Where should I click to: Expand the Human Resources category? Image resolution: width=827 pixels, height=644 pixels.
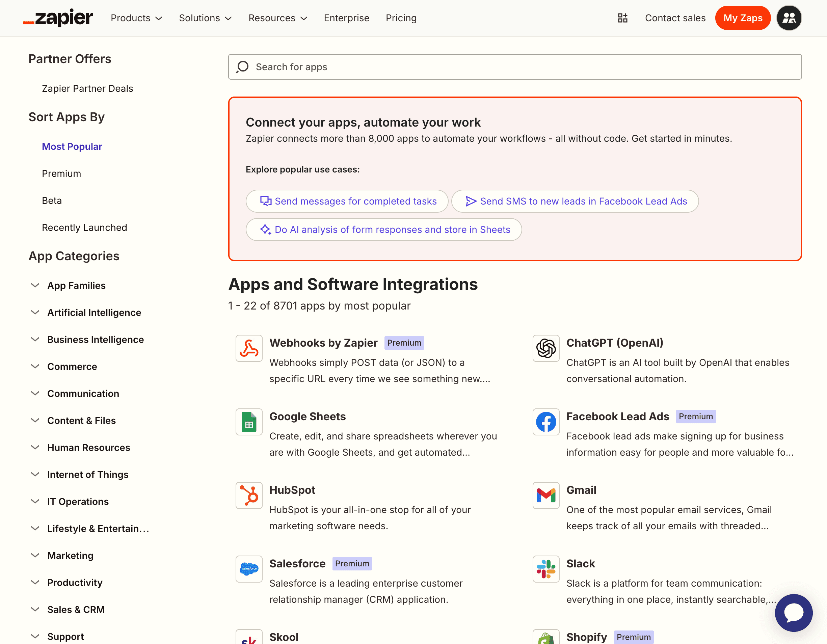point(35,448)
